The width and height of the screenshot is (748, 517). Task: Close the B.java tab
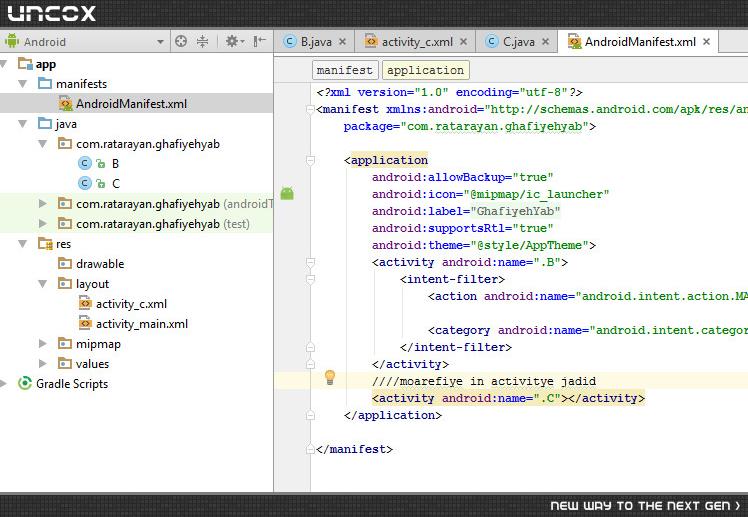343,42
